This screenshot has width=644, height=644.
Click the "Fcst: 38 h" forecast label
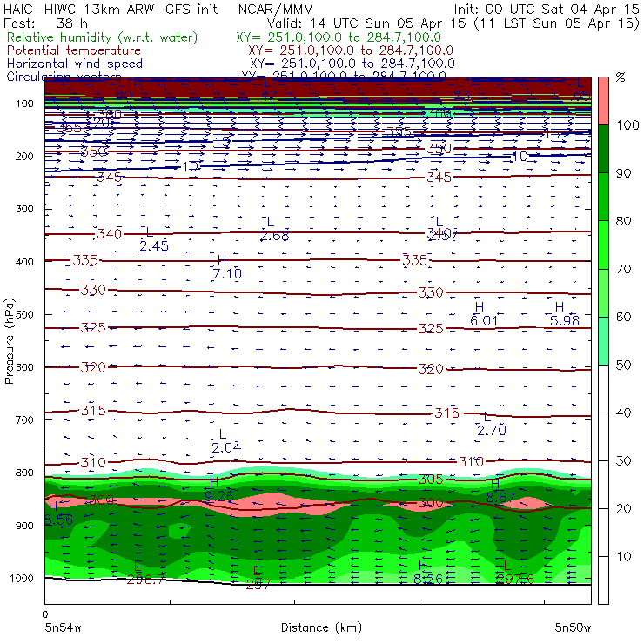pyautogui.click(x=45, y=23)
